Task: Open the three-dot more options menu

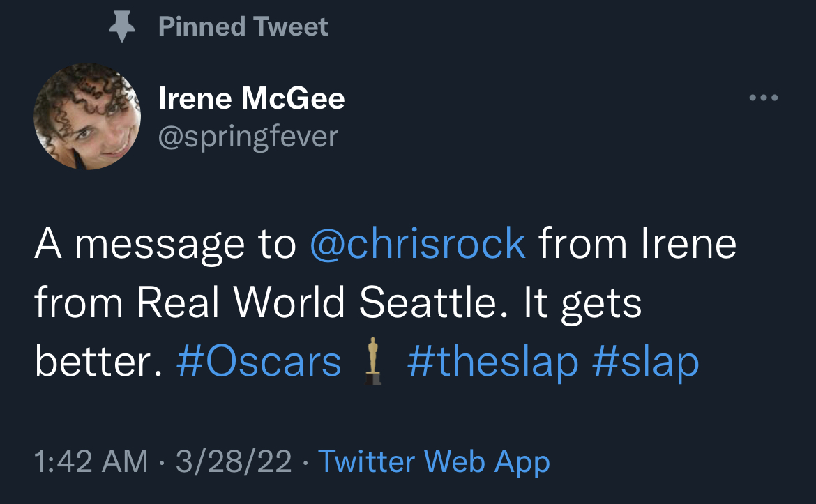Action: coord(764,98)
